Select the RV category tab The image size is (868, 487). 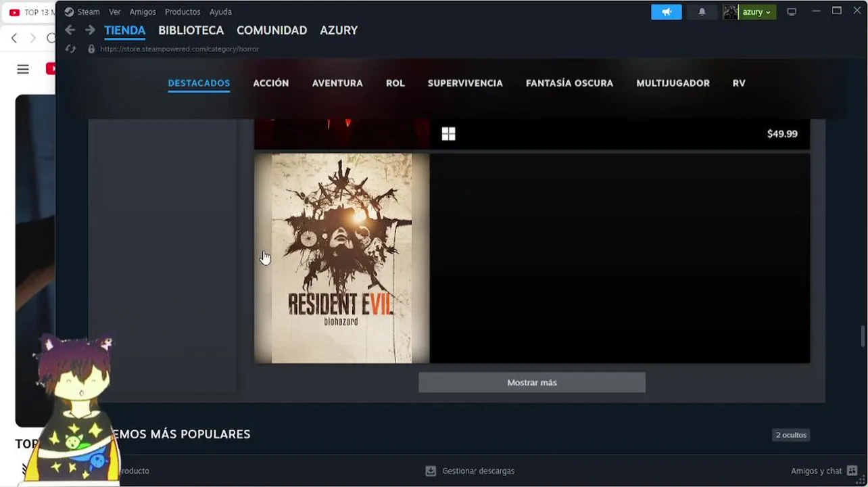[x=739, y=83]
